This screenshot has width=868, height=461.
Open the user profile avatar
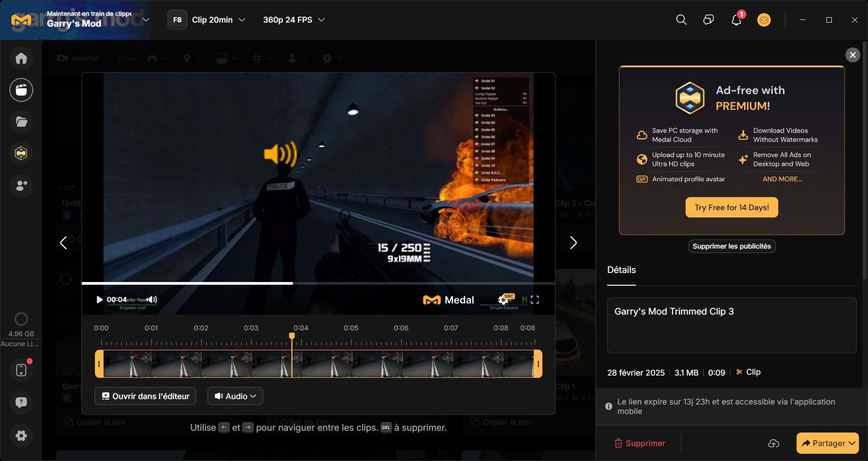click(x=764, y=20)
